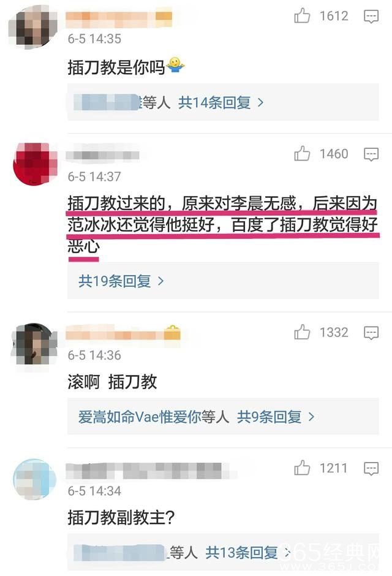The width and height of the screenshot is (392, 576).
Task: Tap thumbs-up on the 1332-likes comment
Action: tap(302, 332)
